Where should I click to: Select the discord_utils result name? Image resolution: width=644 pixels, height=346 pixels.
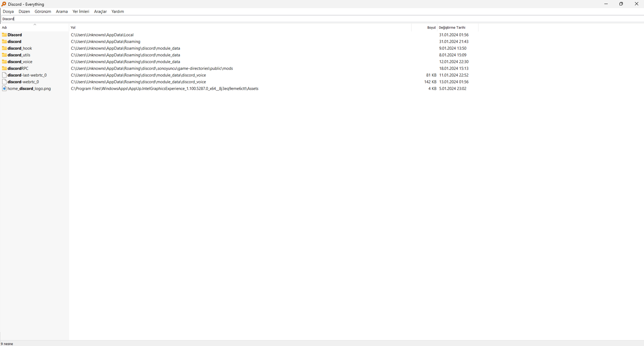tap(19, 55)
